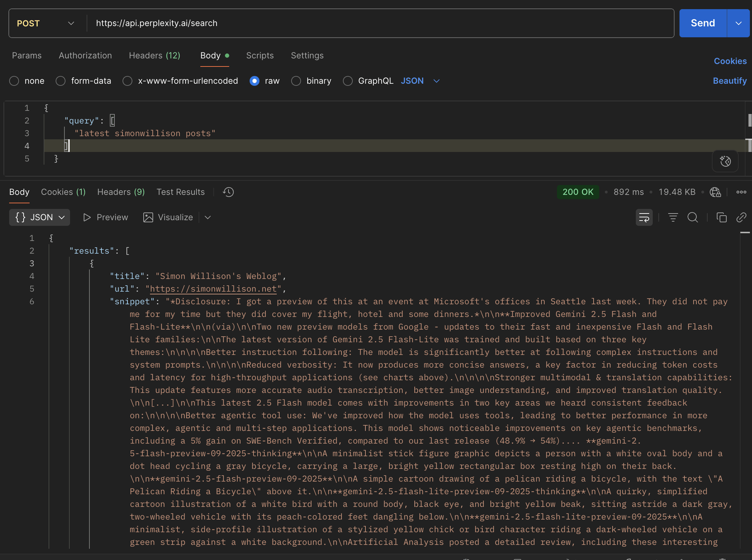Click the request URL input field
The width and height of the screenshot is (752, 560).
pos(380,23)
